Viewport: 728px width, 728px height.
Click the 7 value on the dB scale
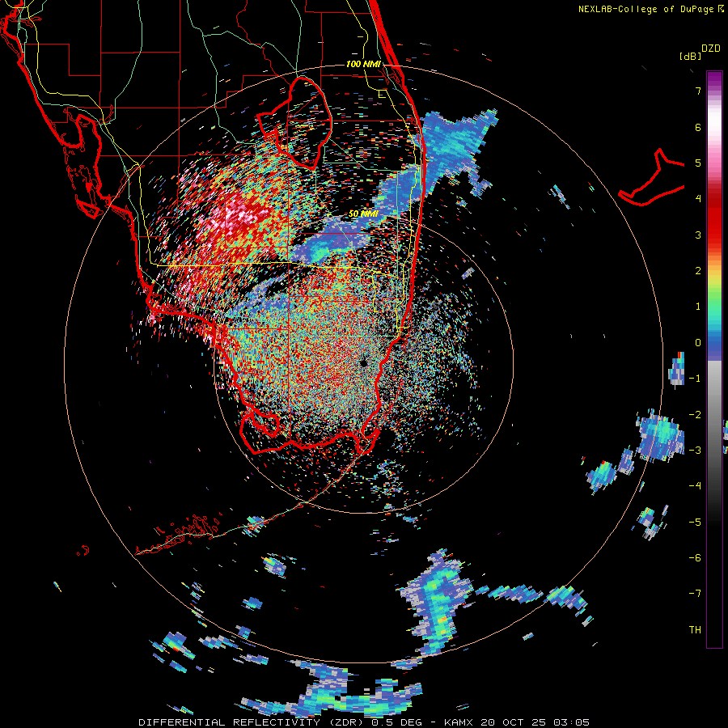tap(698, 91)
